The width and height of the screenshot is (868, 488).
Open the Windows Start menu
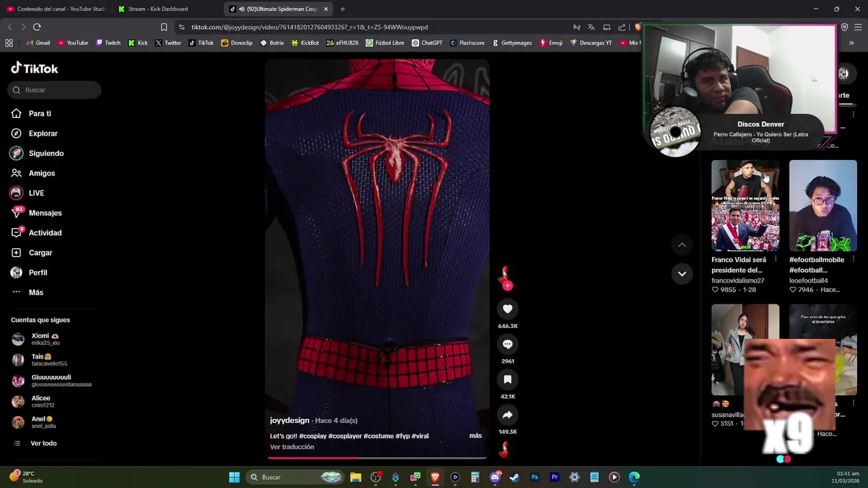(x=234, y=477)
